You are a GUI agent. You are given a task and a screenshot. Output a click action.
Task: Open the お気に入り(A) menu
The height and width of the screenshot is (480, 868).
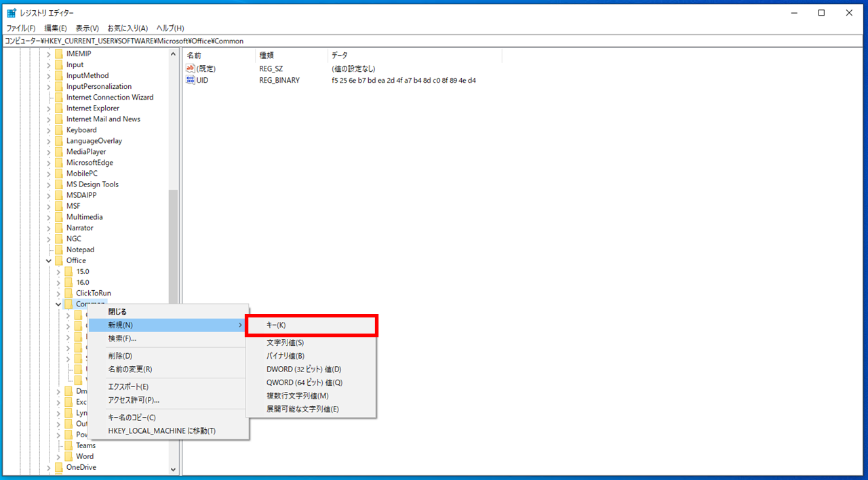click(x=127, y=28)
